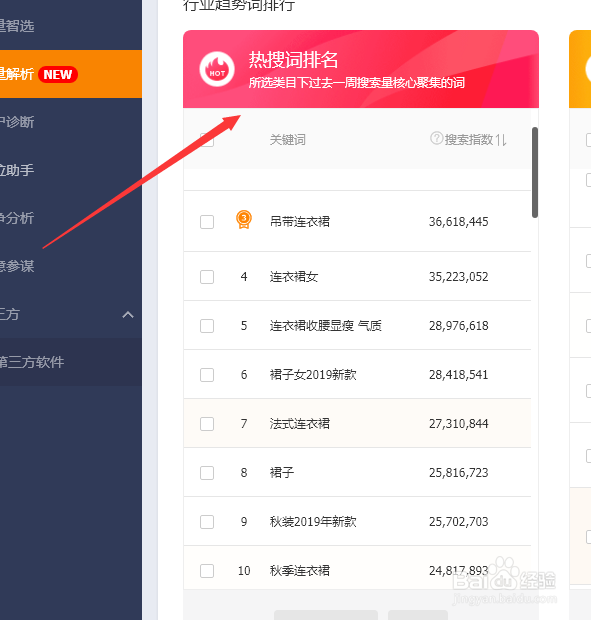591x620 pixels.
Task: Click the rank 3 medal badge
Action: click(x=244, y=219)
